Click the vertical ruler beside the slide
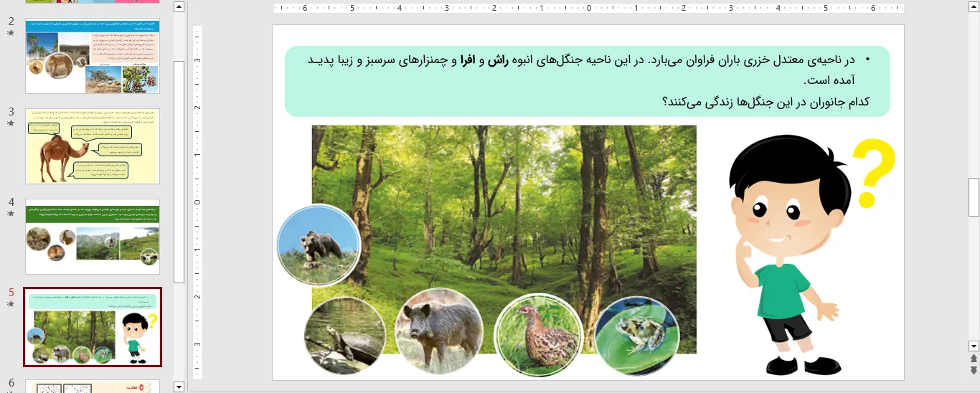980x393 pixels. pyautogui.click(x=198, y=202)
